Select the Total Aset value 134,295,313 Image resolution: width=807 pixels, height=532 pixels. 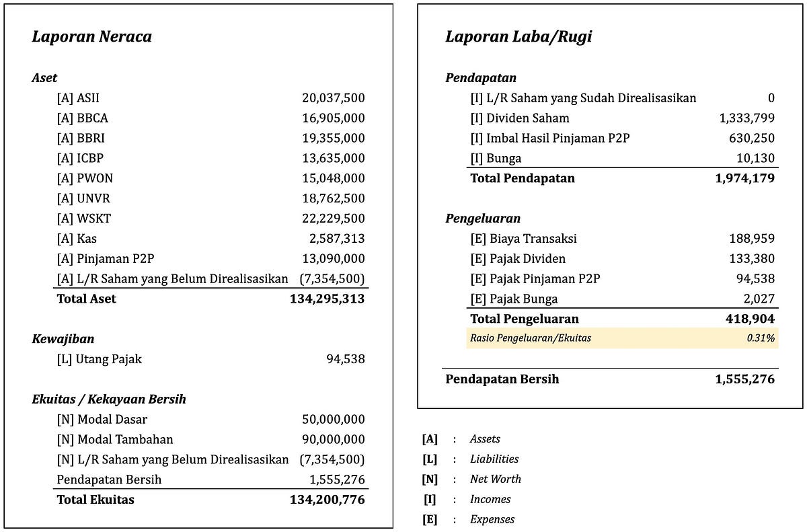tap(328, 299)
